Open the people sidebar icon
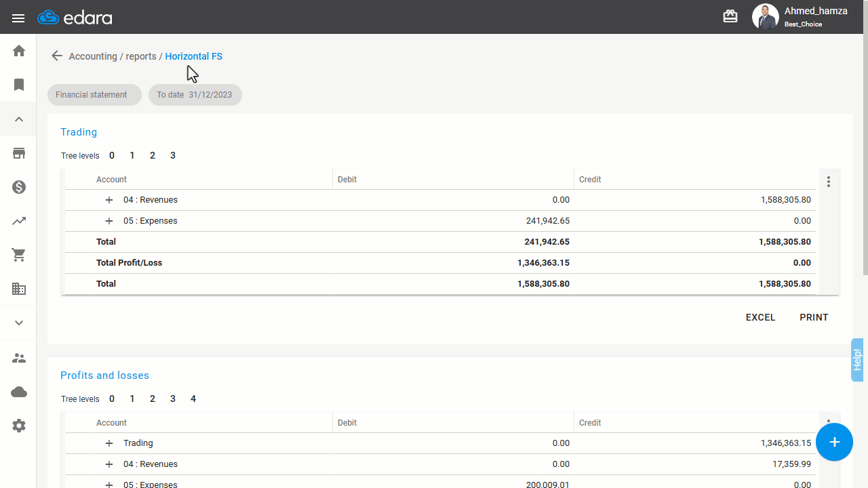868x488 pixels. click(19, 358)
